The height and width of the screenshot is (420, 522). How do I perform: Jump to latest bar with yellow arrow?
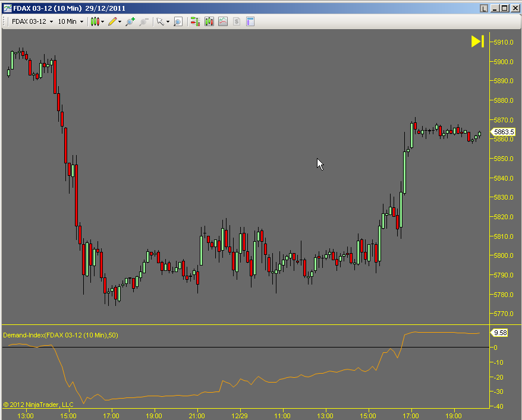(x=477, y=41)
